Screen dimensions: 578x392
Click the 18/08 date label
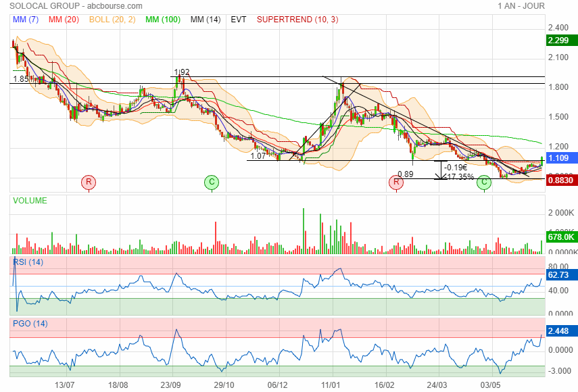(118, 385)
